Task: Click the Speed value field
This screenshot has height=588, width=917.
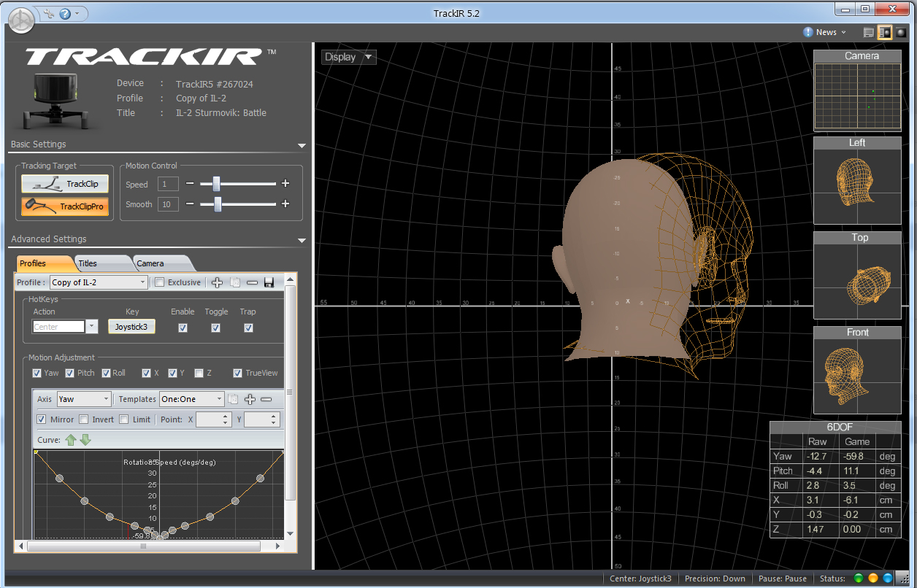Action: tap(168, 185)
